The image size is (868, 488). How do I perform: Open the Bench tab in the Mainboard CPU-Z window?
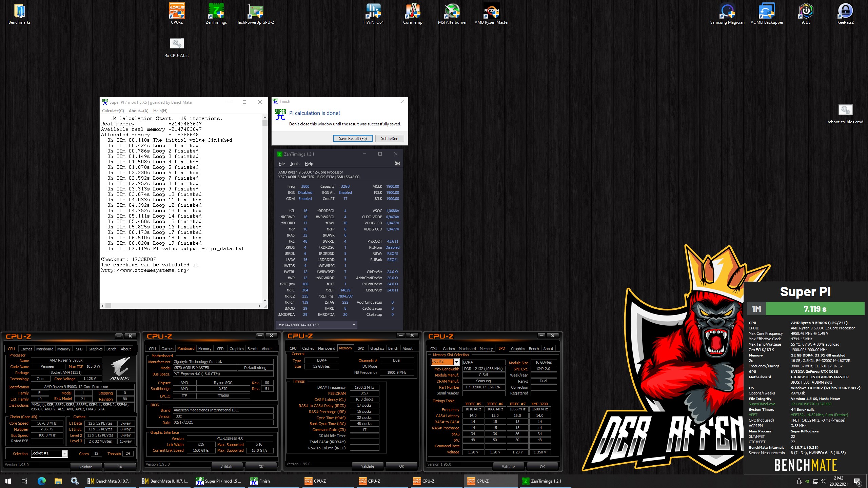pyautogui.click(x=252, y=349)
